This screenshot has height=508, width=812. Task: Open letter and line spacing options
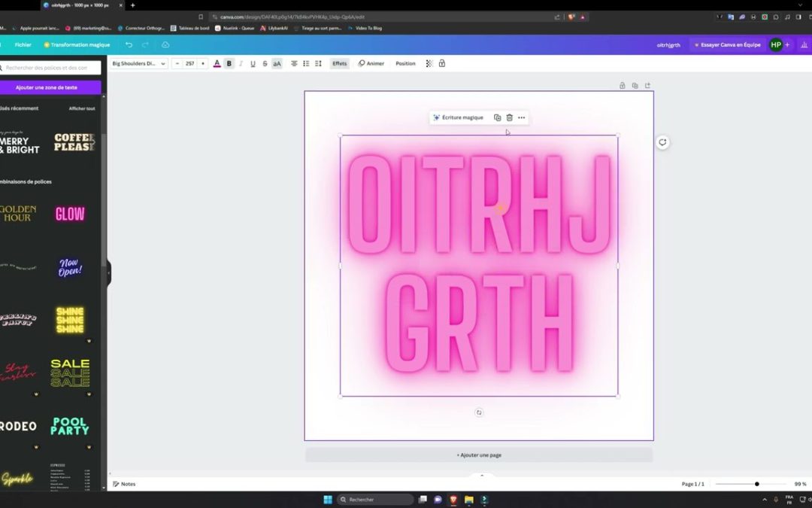point(319,64)
